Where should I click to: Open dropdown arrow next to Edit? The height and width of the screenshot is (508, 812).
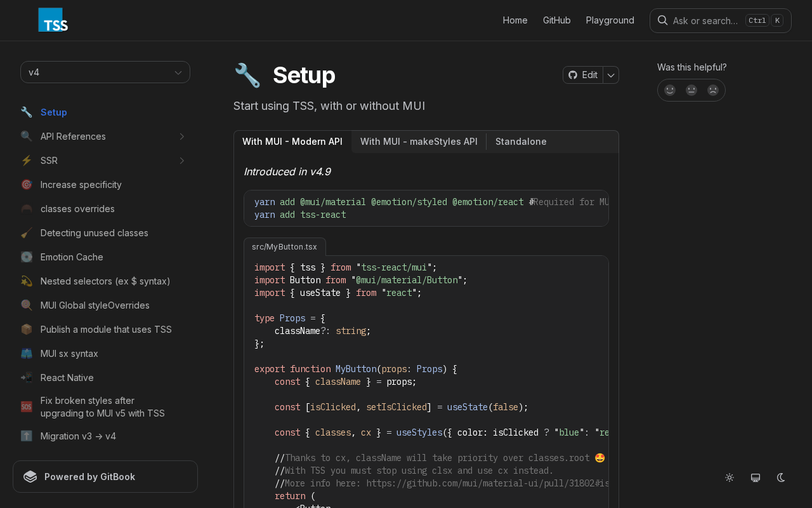click(x=611, y=75)
